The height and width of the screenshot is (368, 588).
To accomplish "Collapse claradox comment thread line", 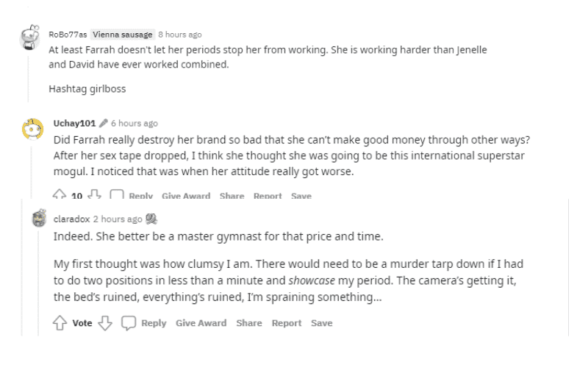I will tap(38, 283).
